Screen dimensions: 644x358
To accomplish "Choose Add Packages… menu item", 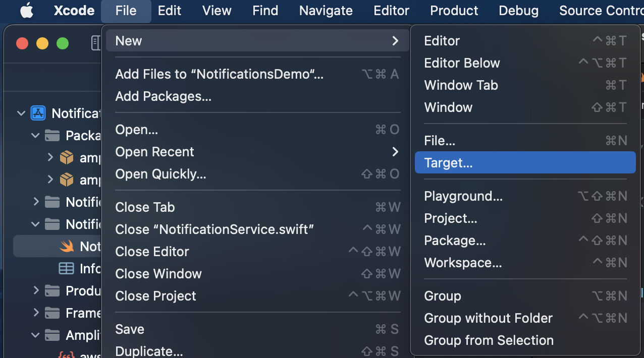I will pyautogui.click(x=257, y=96).
